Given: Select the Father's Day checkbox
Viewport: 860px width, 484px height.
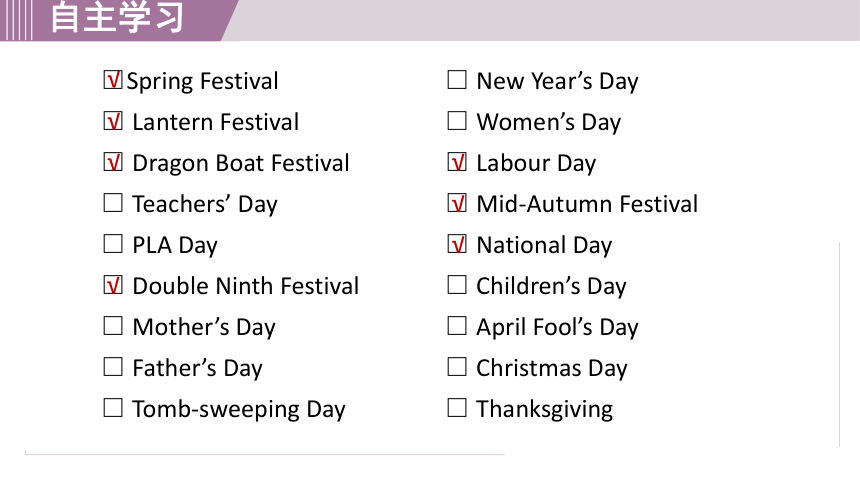Looking at the screenshot, I should coord(113,367).
